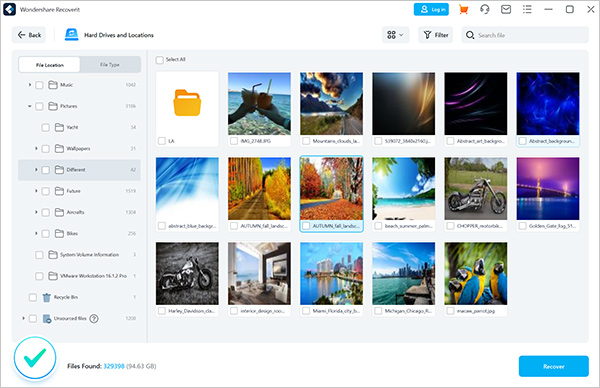Toggle the Select All checkbox
The height and width of the screenshot is (388, 600).
point(160,60)
